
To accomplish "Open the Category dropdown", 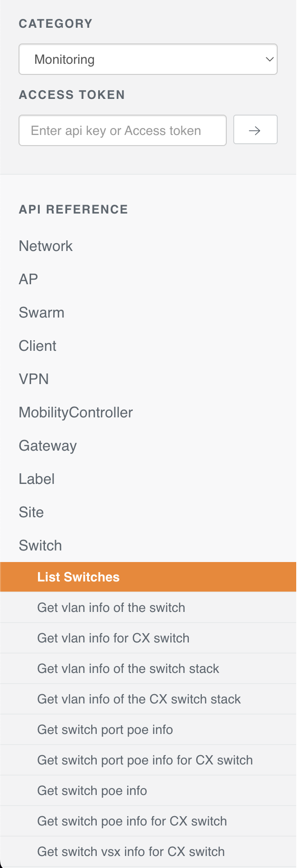I will point(148,59).
